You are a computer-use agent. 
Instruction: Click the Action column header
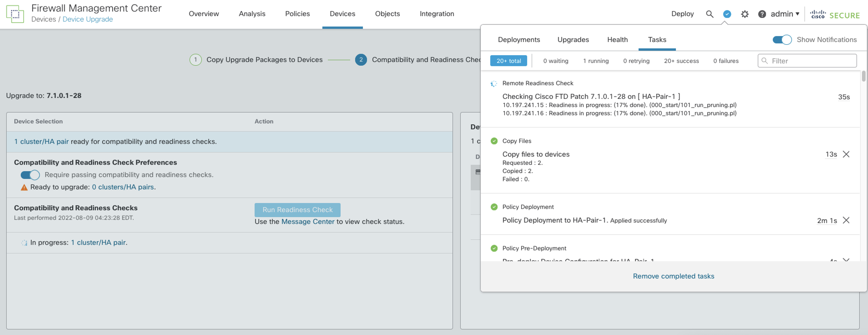pos(264,122)
